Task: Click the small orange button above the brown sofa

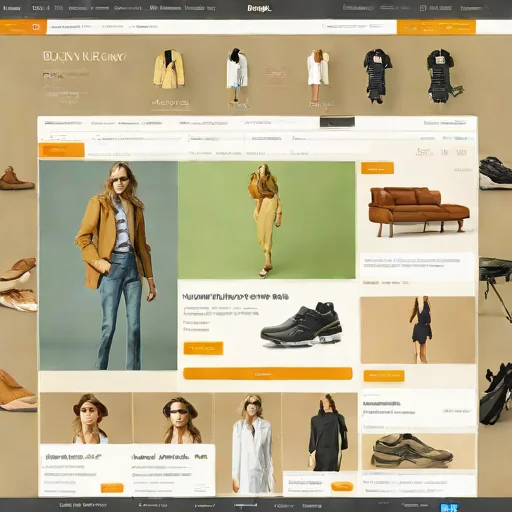Action: click(377, 168)
